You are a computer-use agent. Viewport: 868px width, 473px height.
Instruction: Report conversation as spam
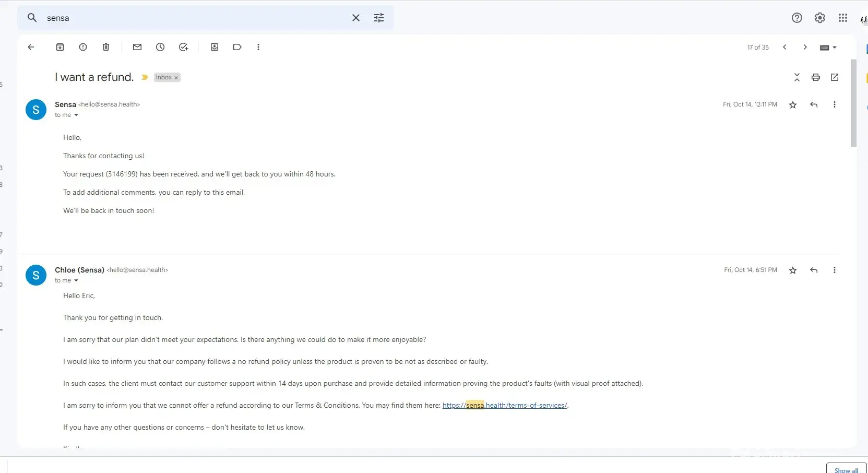coord(83,47)
